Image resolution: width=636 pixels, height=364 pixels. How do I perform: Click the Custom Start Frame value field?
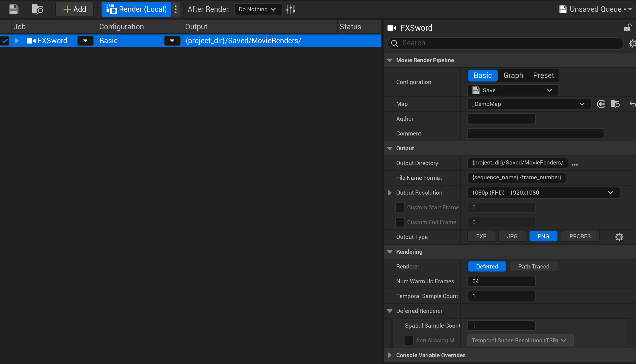(502, 207)
